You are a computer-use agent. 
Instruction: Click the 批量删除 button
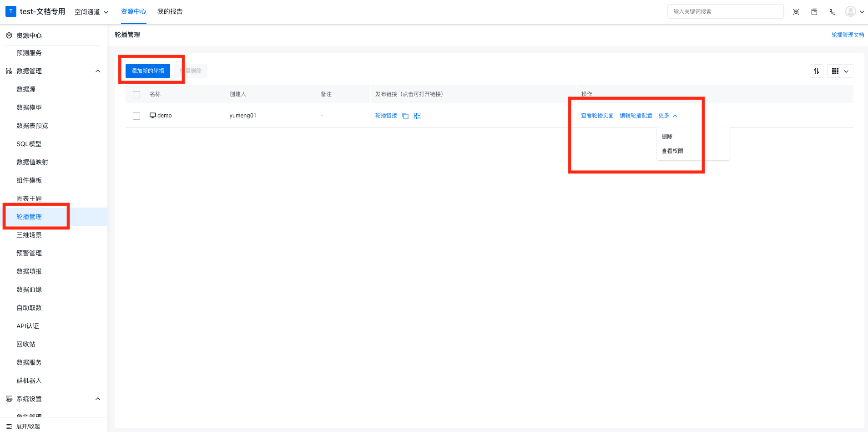tap(191, 71)
